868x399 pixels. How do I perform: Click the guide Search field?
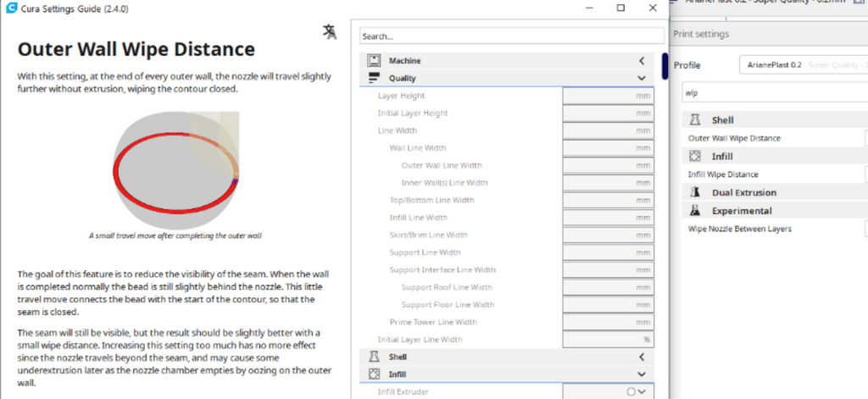coord(511,36)
